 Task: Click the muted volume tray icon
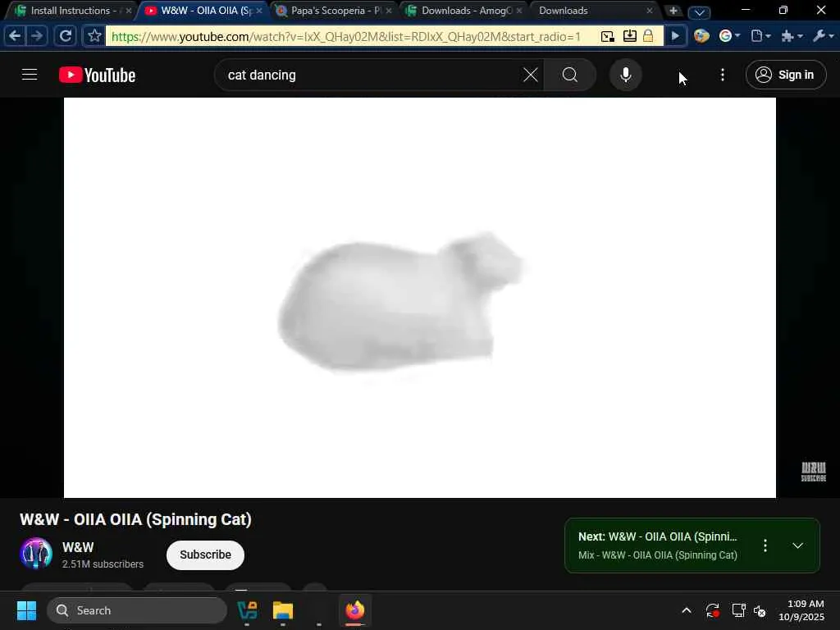(x=760, y=610)
